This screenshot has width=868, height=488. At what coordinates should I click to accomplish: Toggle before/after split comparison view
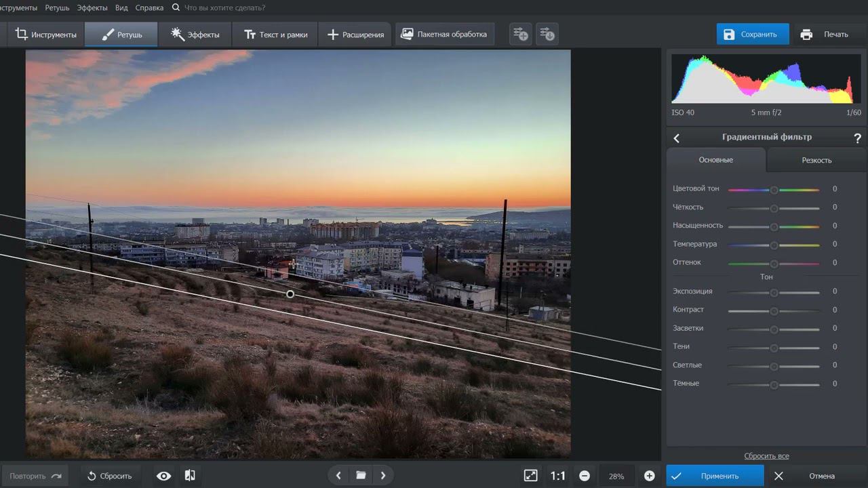pos(190,476)
